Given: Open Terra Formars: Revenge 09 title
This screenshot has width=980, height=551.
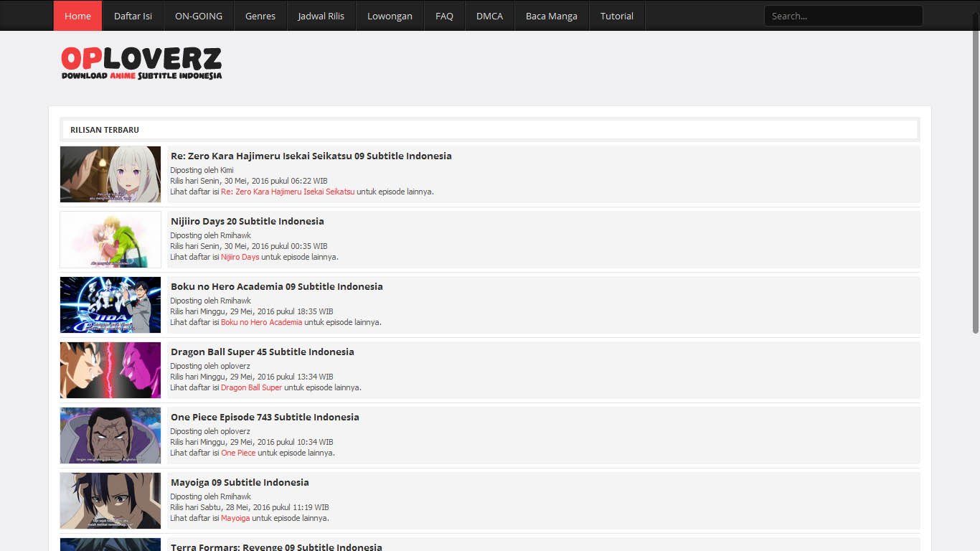Looking at the screenshot, I should [276, 547].
